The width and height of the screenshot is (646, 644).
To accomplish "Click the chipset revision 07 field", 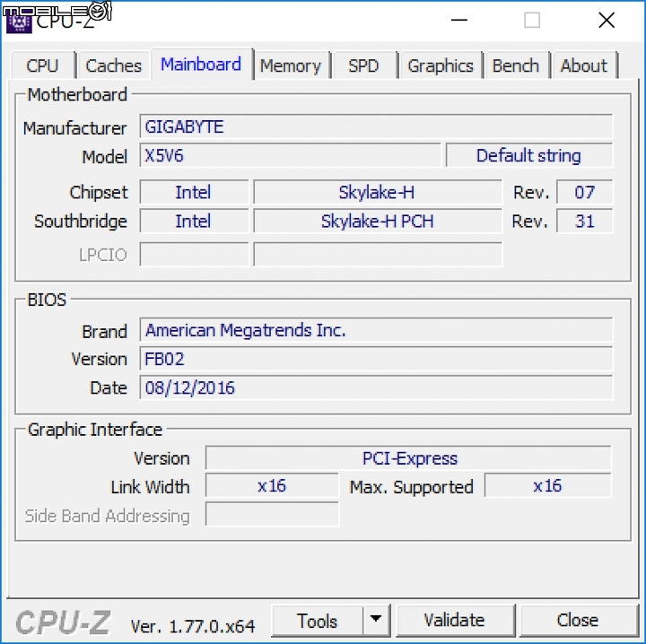I will click(x=585, y=192).
